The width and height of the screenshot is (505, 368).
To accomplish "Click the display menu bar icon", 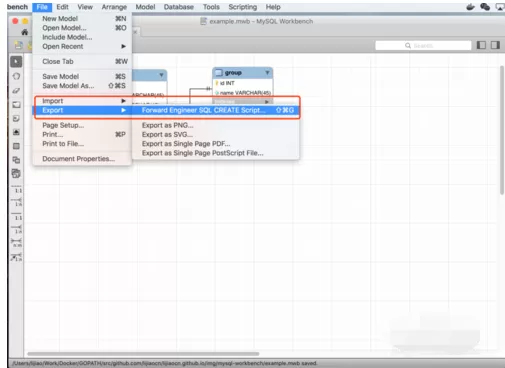I will 500,7.
